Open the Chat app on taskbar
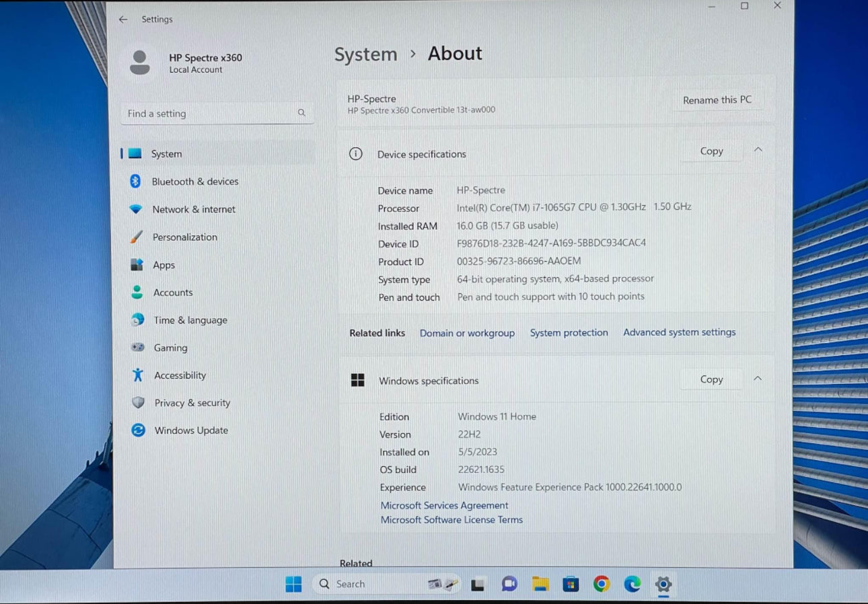 pos(509,584)
